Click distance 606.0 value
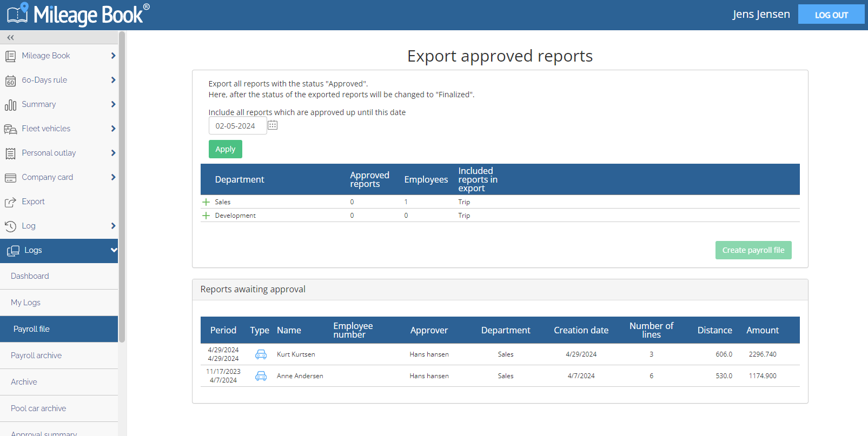The width and height of the screenshot is (868, 436). pyautogui.click(x=724, y=354)
